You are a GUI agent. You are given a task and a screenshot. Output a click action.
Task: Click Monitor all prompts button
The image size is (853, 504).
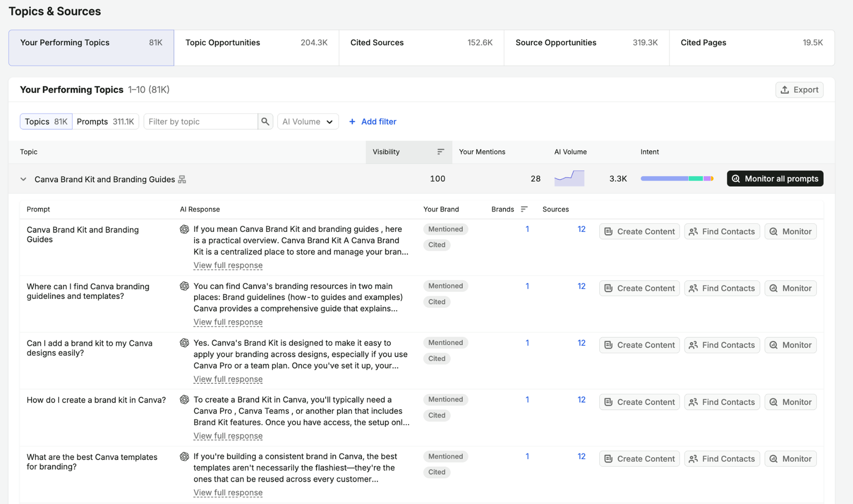tap(775, 178)
